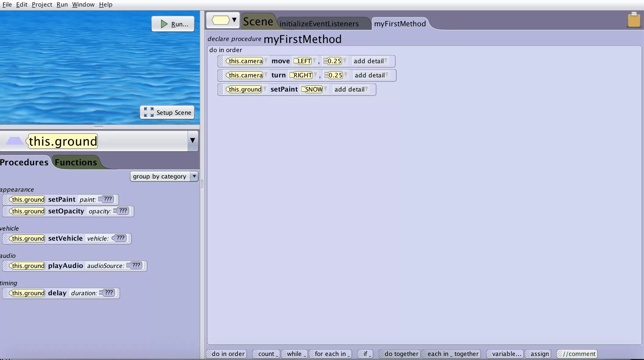This screenshot has height=360, width=644.
Task: Grab the drag handle of playAudio procedure
Action: click(x=5, y=266)
